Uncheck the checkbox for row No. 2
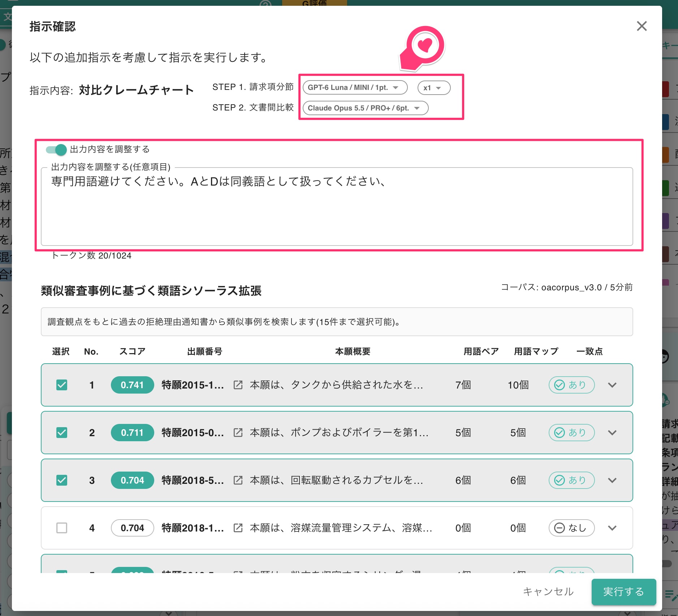 pos(62,433)
